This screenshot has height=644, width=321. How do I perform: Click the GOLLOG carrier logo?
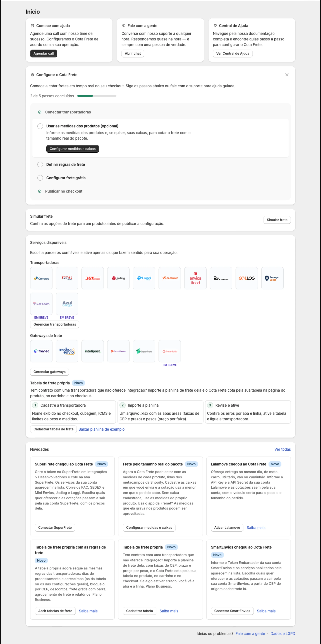tap(247, 278)
